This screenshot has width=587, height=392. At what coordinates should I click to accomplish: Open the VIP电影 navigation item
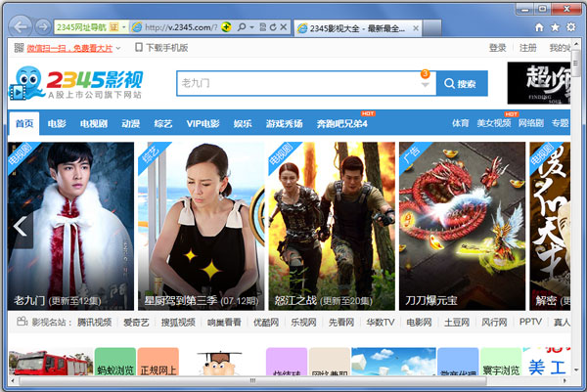point(203,123)
